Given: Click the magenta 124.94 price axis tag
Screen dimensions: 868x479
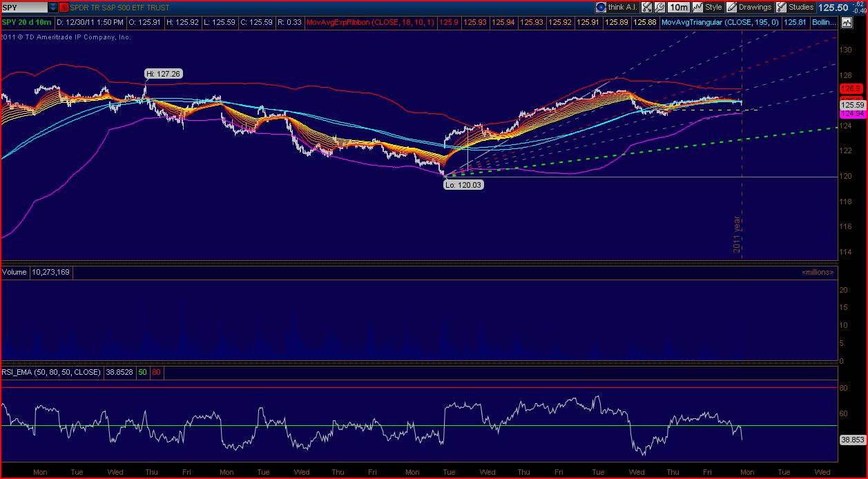Looking at the screenshot, I should click(x=852, y=113).
